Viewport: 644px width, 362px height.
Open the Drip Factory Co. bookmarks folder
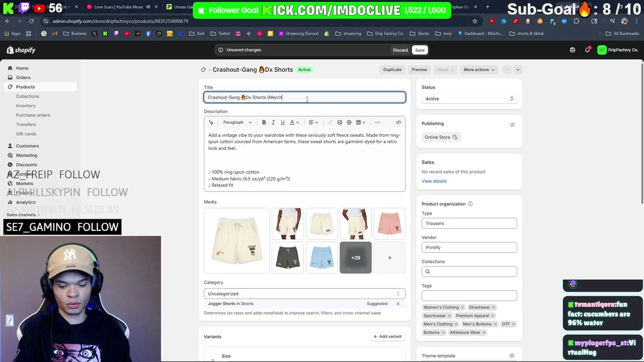click(386, 34)
